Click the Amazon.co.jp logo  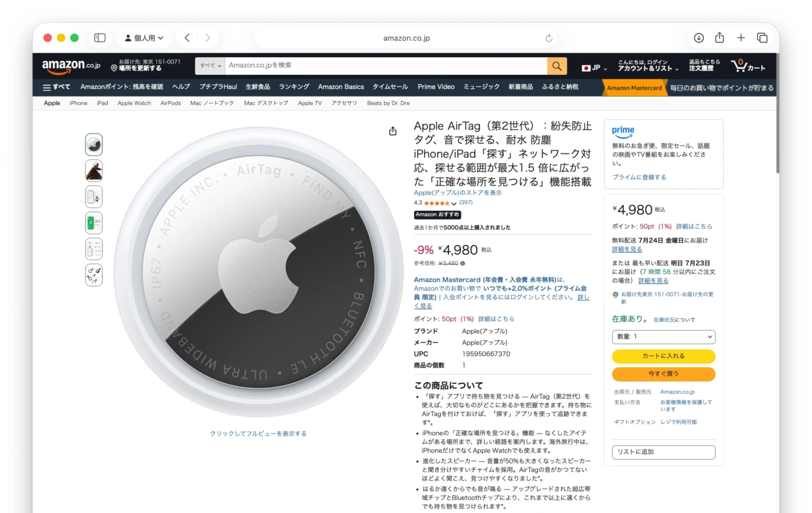[x=71, y=66]
